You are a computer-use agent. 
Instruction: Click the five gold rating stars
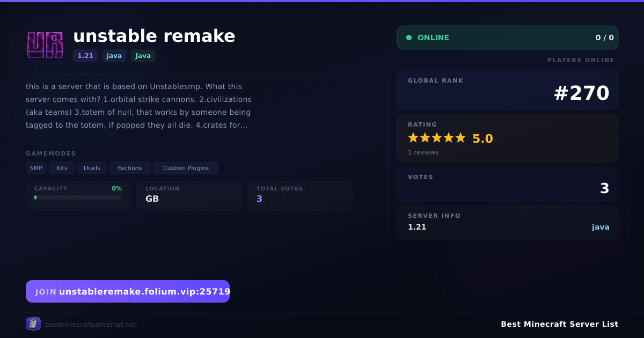click(437, 138)
